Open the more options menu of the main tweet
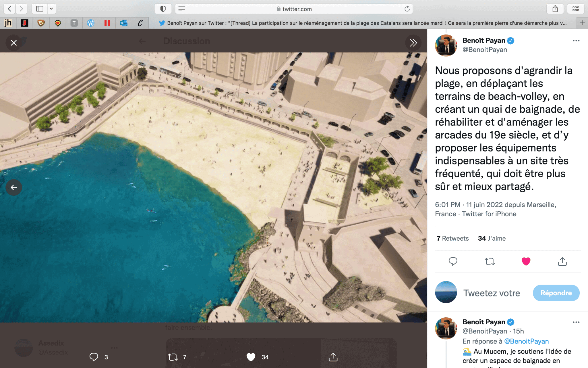 576,41
